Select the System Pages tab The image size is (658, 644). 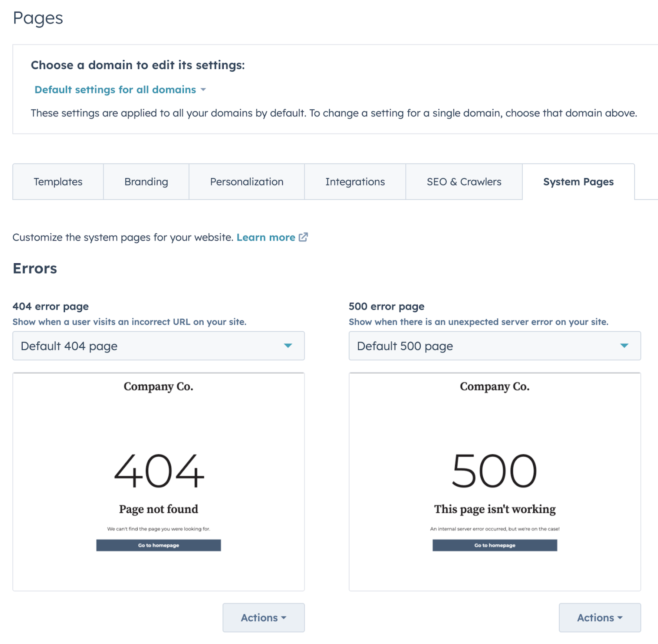[x=578, y=182]
